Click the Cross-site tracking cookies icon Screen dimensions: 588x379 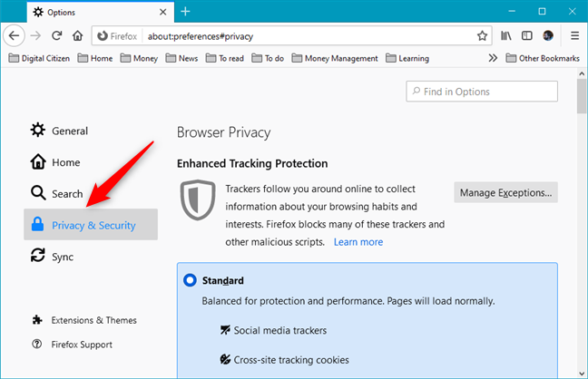[225, 360]
